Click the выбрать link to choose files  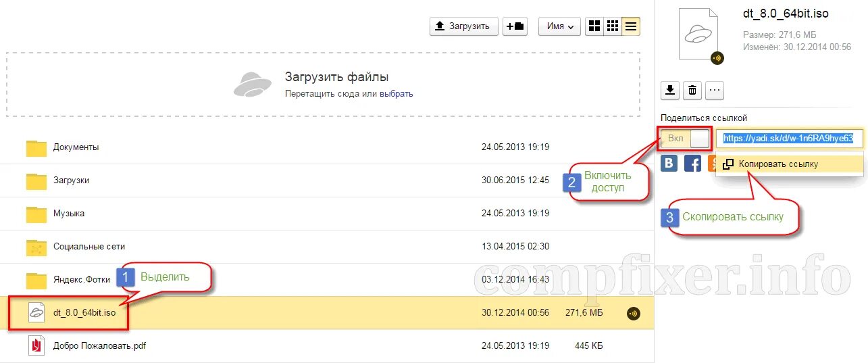point(397,94)
